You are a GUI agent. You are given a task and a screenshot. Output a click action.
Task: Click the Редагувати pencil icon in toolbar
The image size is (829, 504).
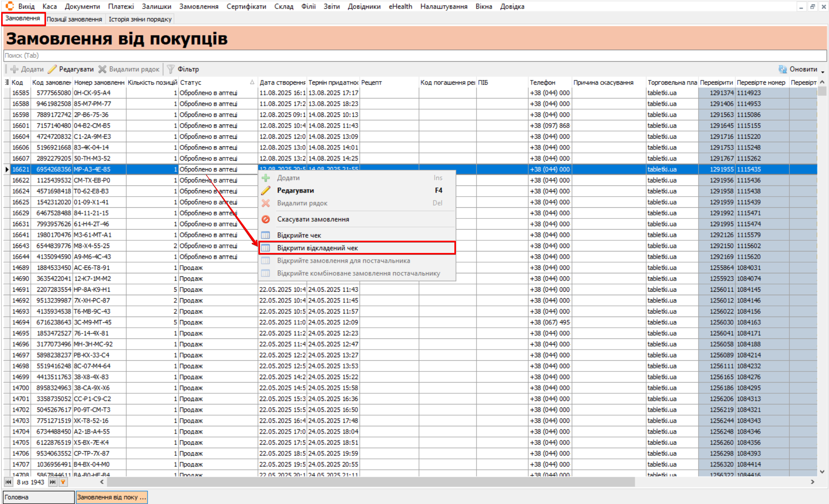click(53, 69)
